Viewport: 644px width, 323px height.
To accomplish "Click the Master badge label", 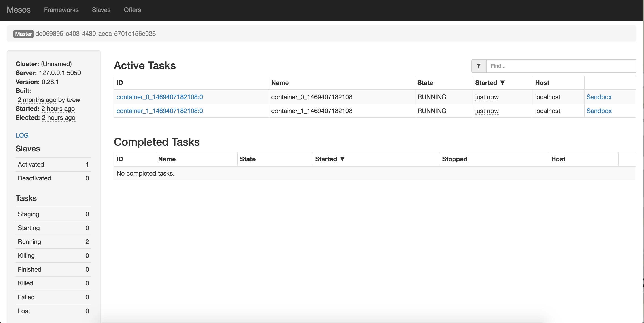I will pos(23,34).
